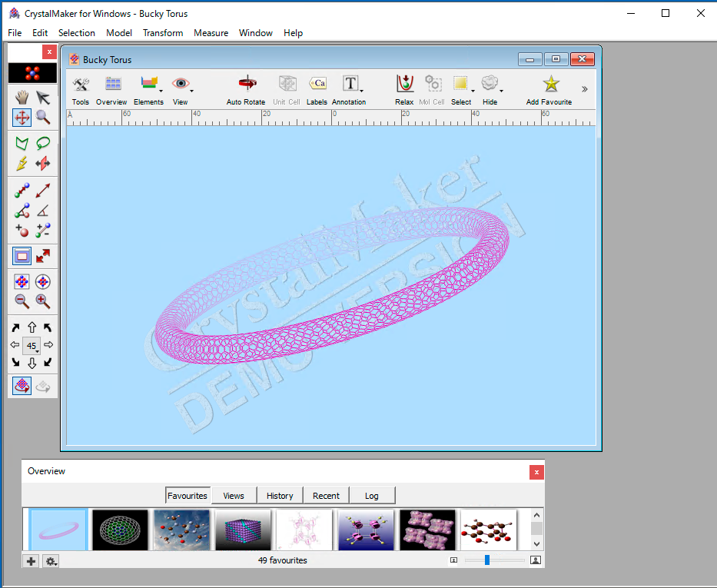This screenshot has height=588, width=717.
Task: Switch to the Recent tab
Action: 326,496
